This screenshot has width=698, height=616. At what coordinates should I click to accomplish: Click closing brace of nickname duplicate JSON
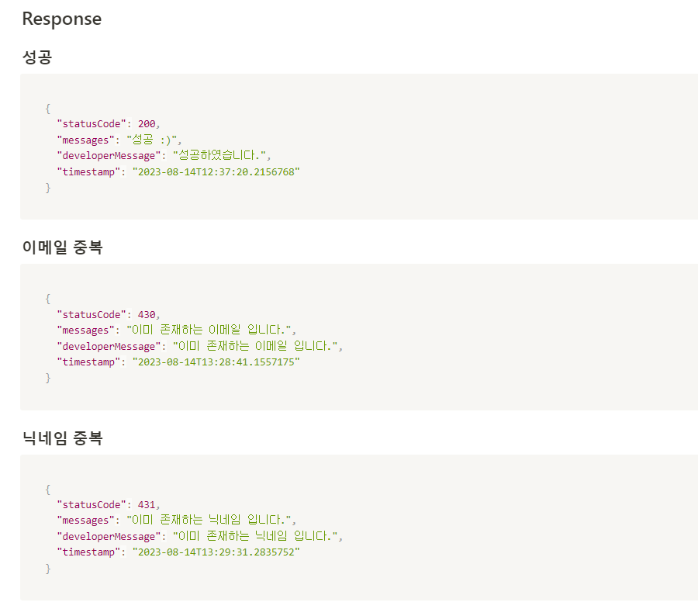(x=47, y=569)
